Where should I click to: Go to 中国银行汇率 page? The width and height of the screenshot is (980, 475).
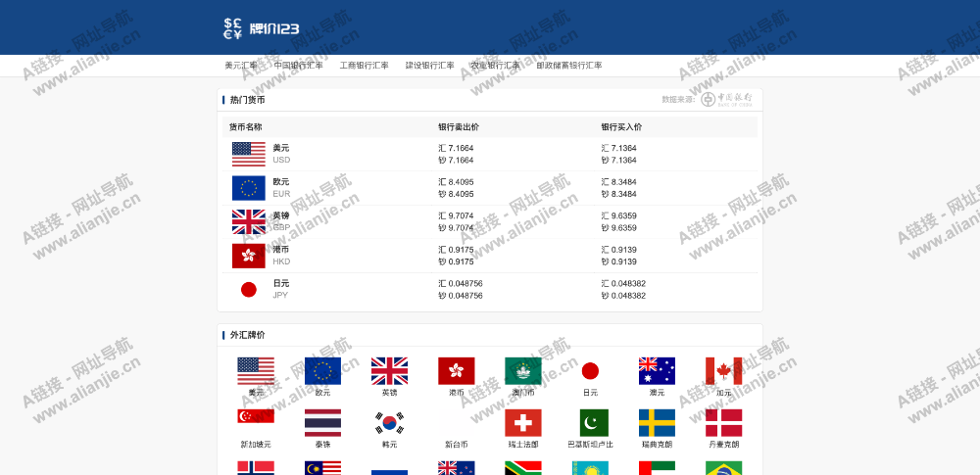[298, 66]
